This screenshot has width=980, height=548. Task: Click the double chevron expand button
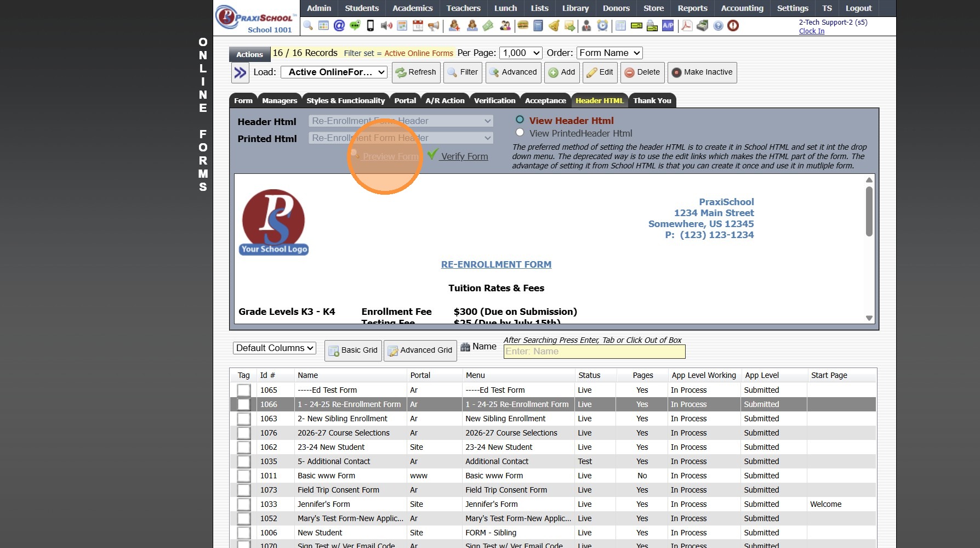click(240, 72)
